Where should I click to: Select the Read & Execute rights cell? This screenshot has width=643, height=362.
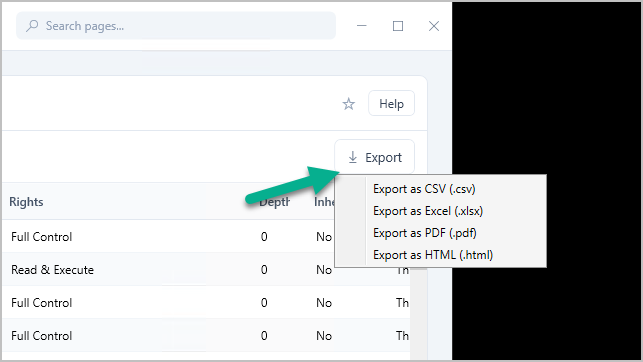coord(52,270)
